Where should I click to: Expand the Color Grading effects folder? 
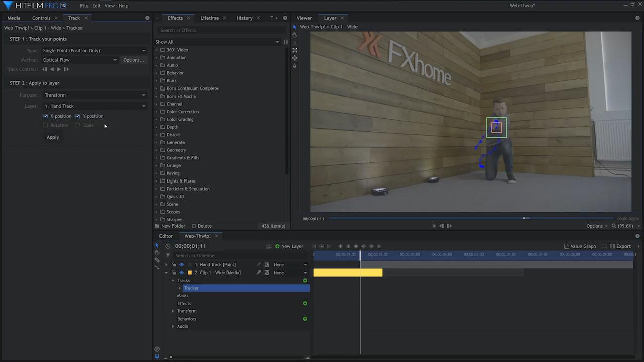(x=156, y=119)
